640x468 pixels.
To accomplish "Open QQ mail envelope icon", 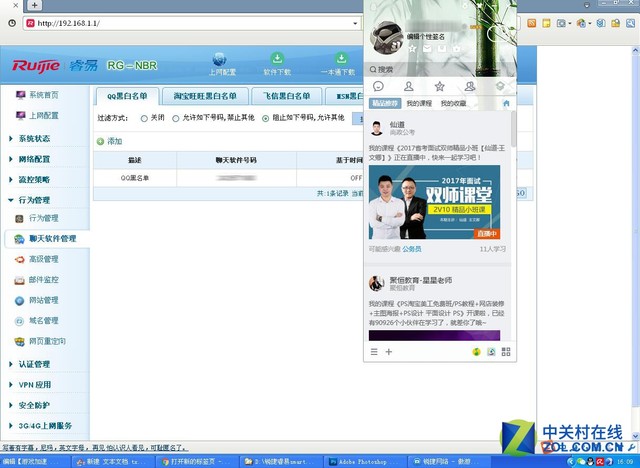I will click(427, 49).
